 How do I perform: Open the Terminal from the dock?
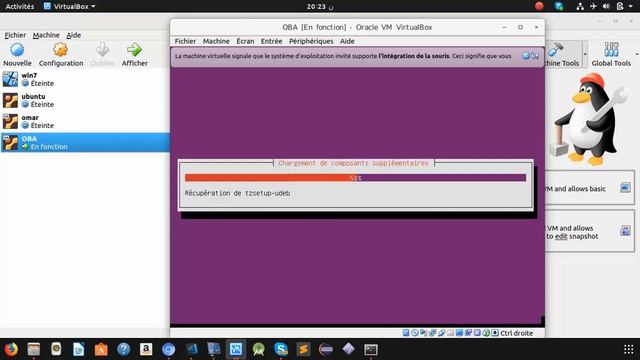(x=371, y=349)
